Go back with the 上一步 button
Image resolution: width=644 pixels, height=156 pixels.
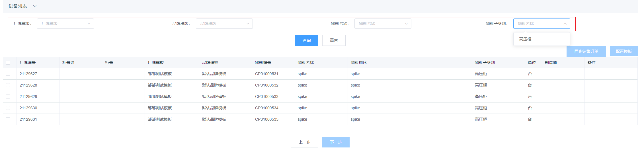304,142
